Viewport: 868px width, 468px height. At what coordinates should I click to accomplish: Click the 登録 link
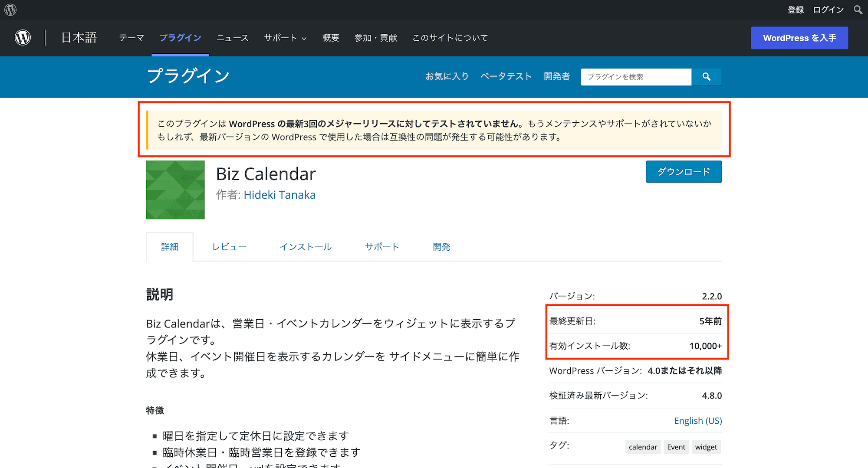tap(796, 10)
